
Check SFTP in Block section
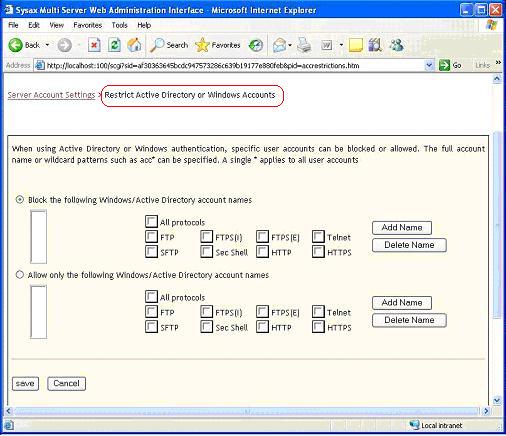[151, 252]
